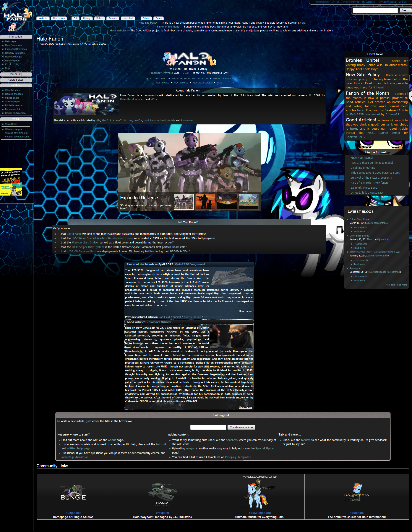Click the Halo Fanon logo in top-left corner

(x=16, y=16)
